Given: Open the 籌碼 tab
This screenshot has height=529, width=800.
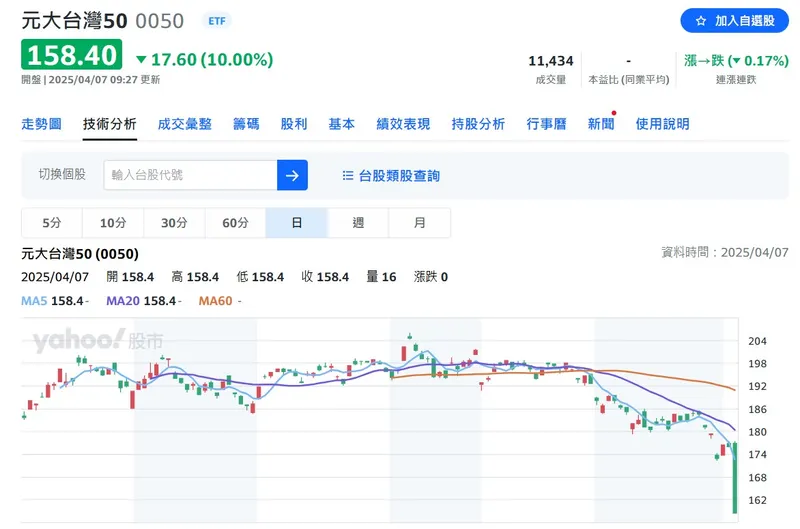Looking at the screenshot, I should coord(246,124).
